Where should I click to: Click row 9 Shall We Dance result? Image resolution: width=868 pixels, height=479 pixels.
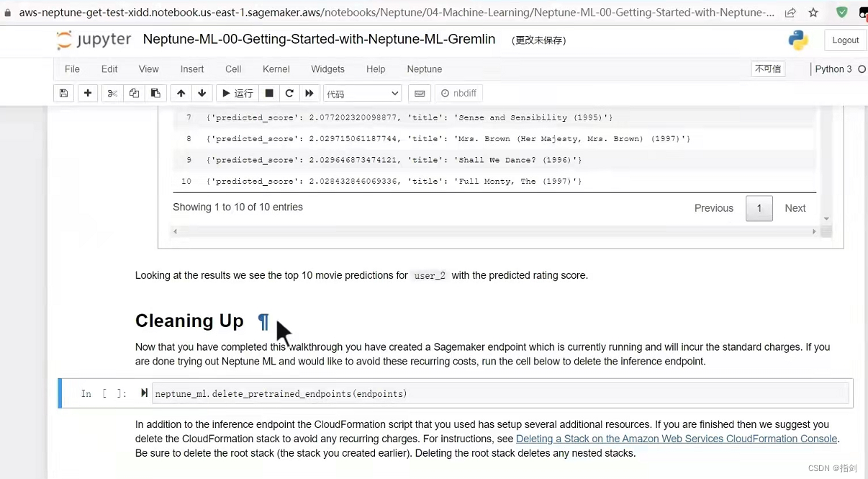click(x=494, y=160)
